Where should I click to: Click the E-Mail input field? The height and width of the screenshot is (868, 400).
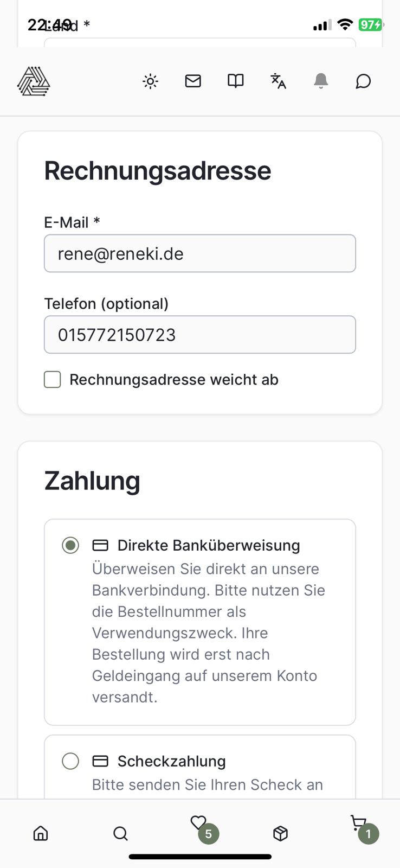click(199, 253)
